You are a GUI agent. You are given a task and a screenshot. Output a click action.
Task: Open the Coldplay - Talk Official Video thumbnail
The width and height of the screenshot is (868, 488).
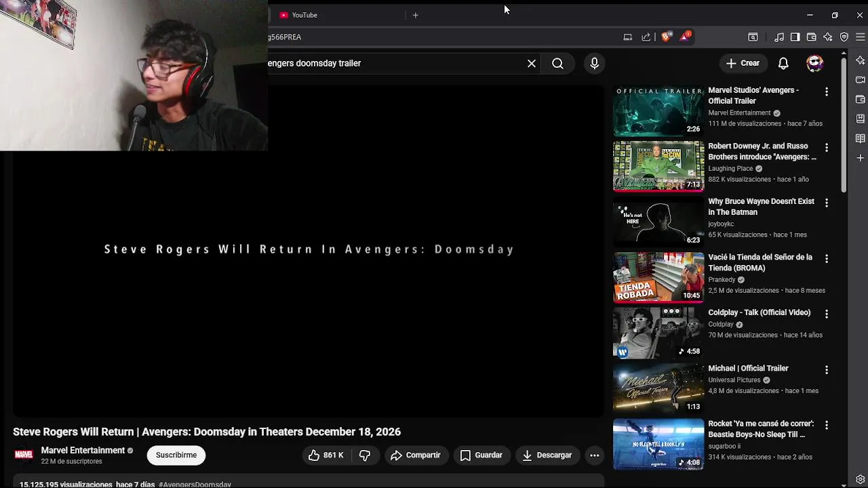click(x=658, y=333)
